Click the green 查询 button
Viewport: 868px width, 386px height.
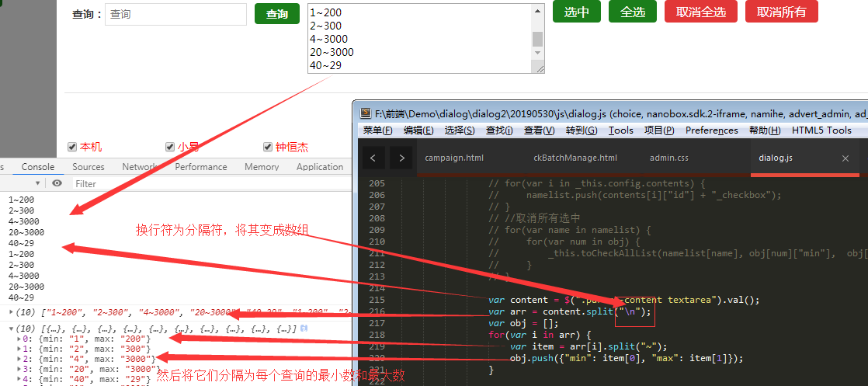click(x=277, y=14)
